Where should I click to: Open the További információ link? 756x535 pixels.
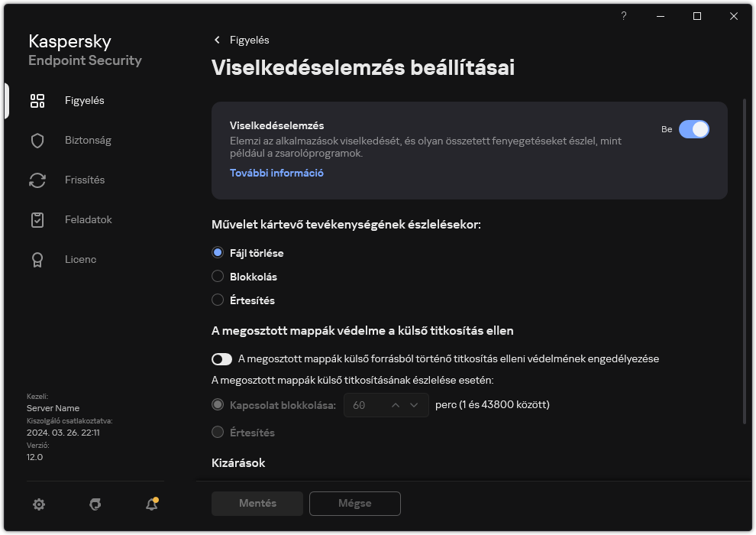[276, 173]
